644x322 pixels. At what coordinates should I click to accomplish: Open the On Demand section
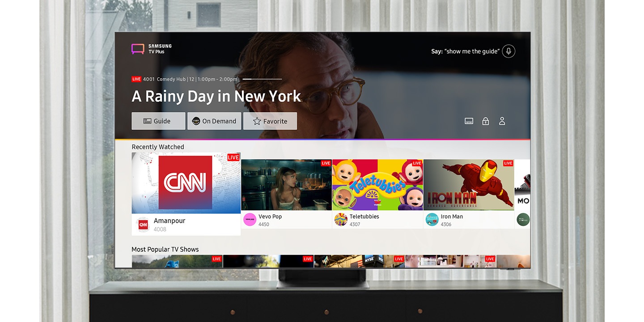tap(214, 121)
